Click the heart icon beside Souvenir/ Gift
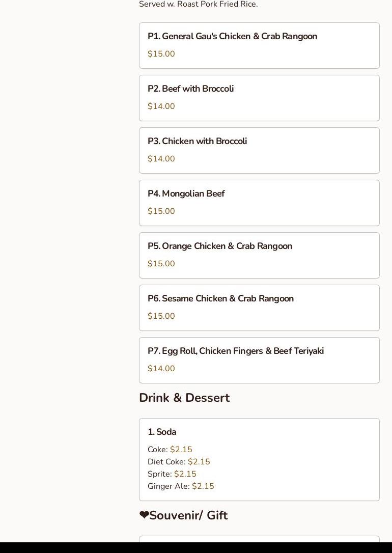Screen dimensions: 392x553 pyautogui.click(x=144, y=515)
